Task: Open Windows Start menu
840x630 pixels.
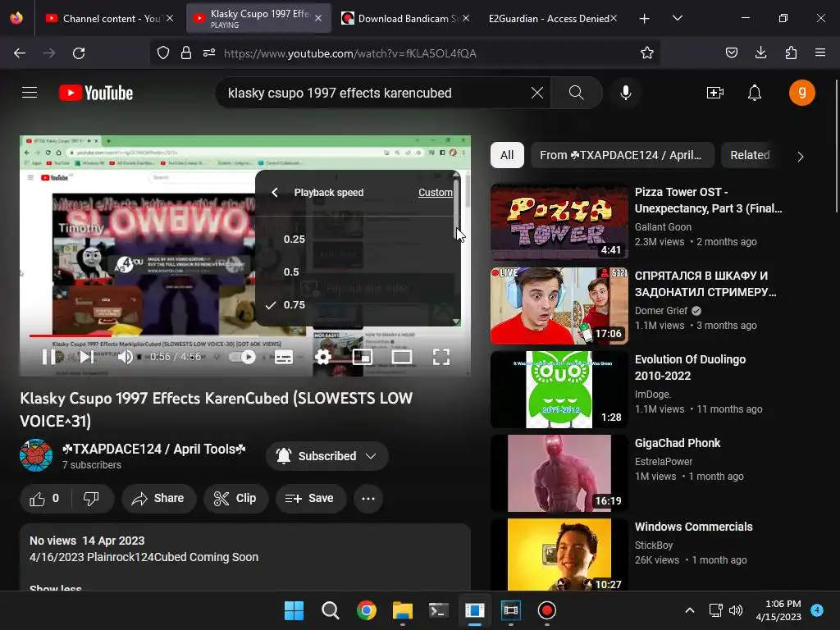Action: pos(294,610)
